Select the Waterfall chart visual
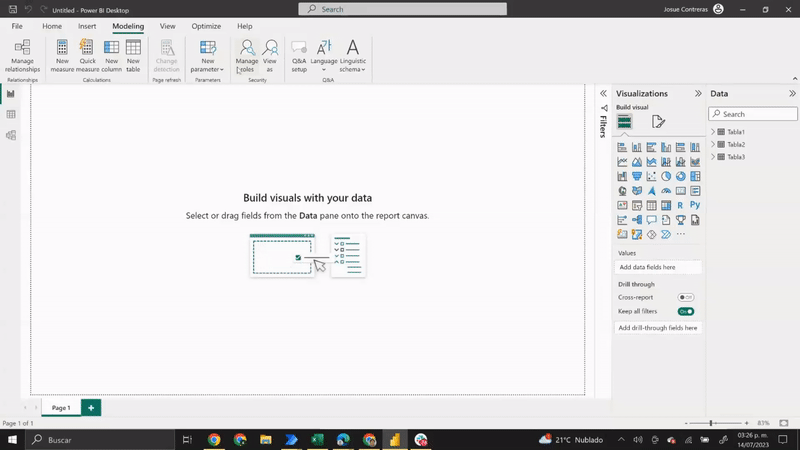 (622, 176)
